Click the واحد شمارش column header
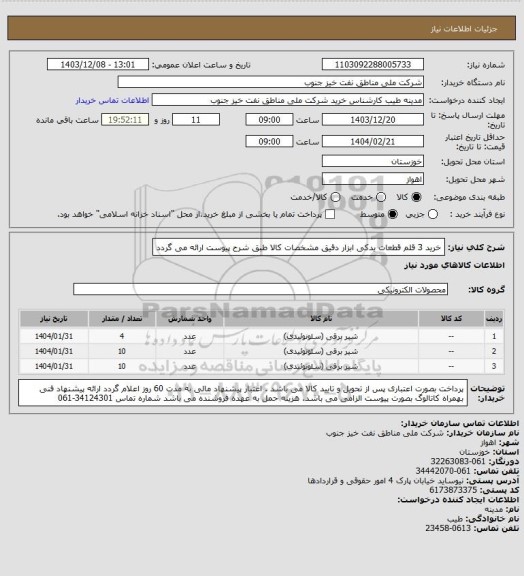This screenshot has height=576, width=524. coord(190,318)
